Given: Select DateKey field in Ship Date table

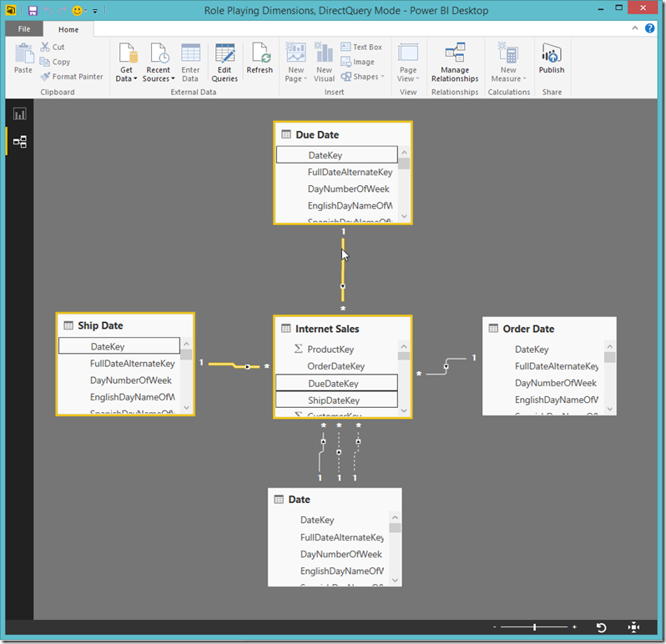Looking at the screenshot, I should (119, 346).
